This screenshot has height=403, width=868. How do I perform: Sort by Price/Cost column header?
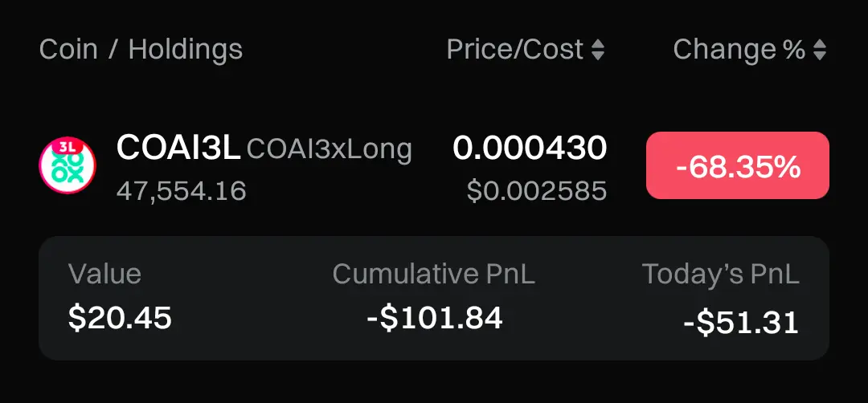pyautogui.click(x=526, y=50)
